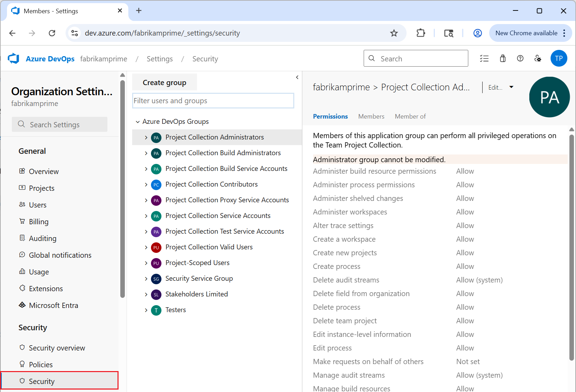
Task: Collapse the Azure DevOps Groups tree
Action: [137, 121]
